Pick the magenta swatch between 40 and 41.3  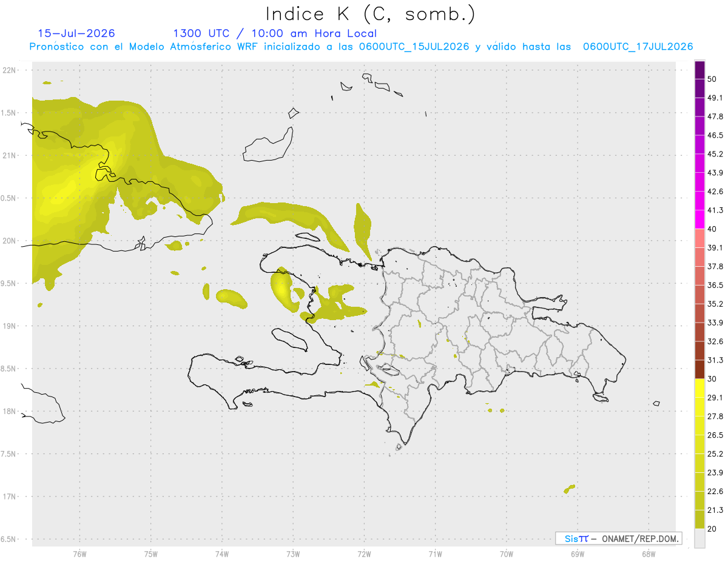699,219
